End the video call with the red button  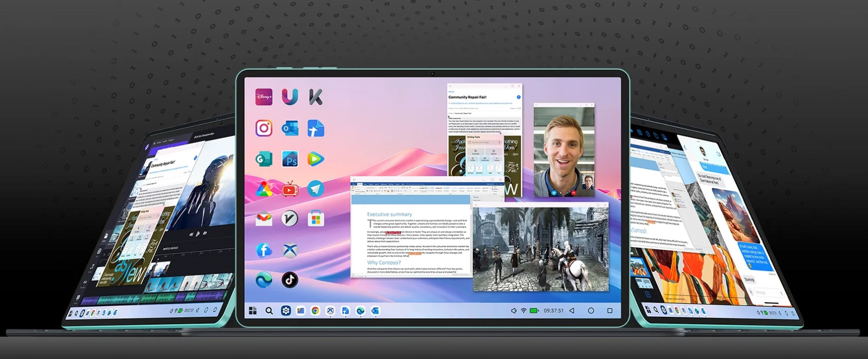[x=573, y=193]
